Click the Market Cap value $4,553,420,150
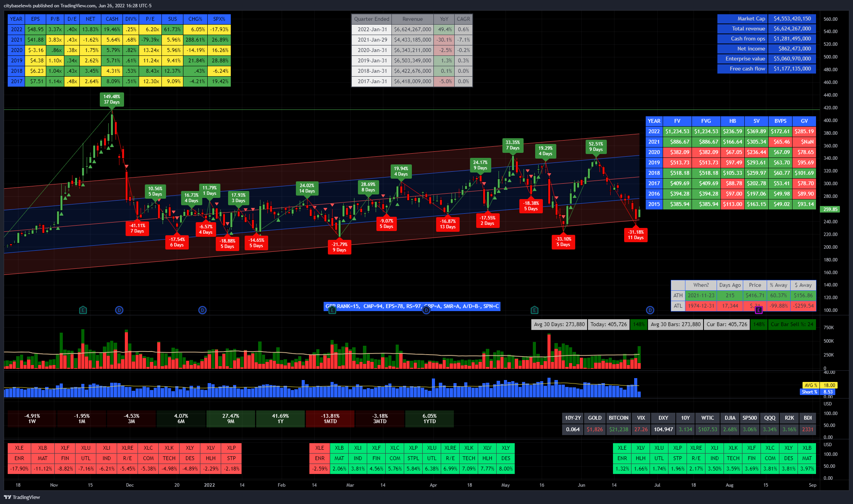853x504 pixels. tap(792, 19)
